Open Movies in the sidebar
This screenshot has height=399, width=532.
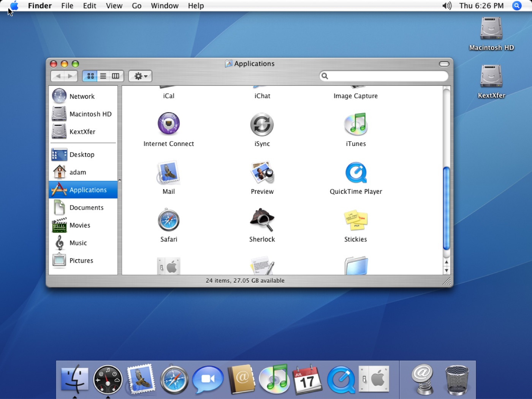(x=83, y=225)
